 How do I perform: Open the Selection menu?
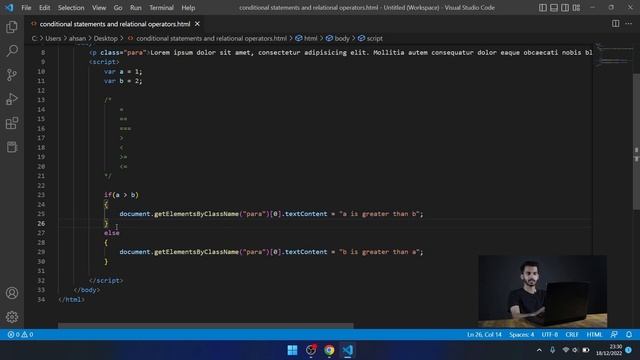71,8
